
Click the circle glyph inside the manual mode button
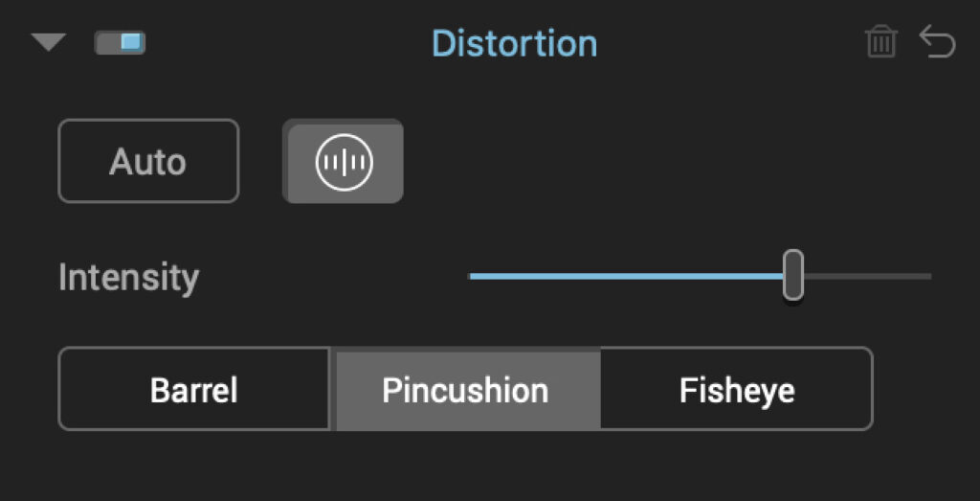(x=344, y=162)
